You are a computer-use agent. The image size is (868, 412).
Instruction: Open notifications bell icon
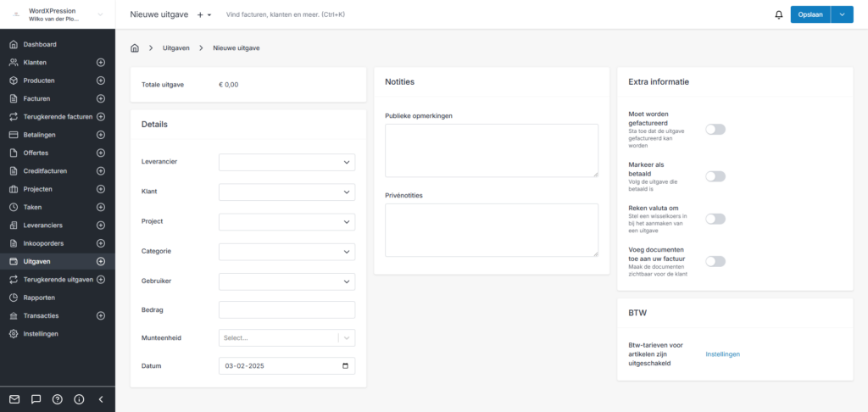778,14
